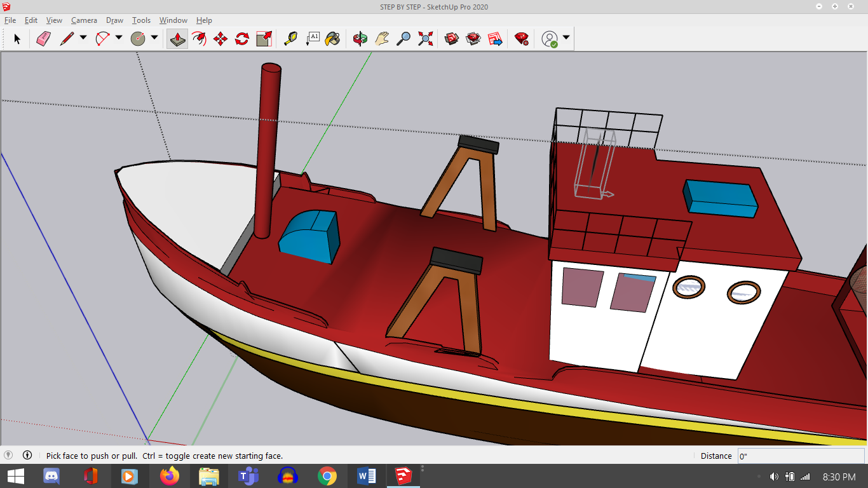Click the Push/Pull tool
This screenshot has width=868, height=488.
coord(177,39)
